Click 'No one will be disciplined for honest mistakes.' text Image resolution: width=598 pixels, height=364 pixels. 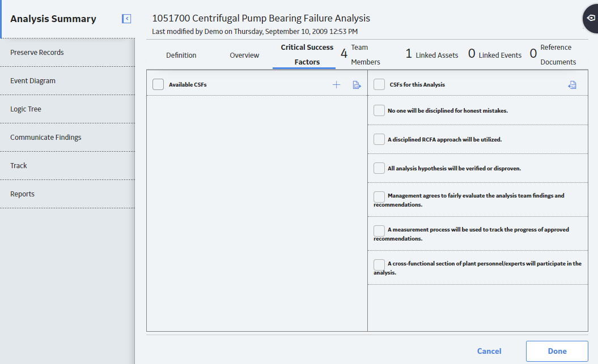[448, 111]
